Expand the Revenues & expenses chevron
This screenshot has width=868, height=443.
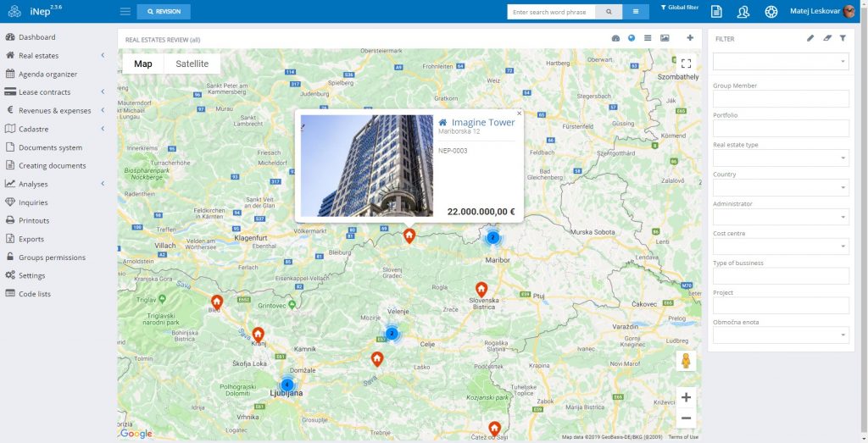(103, 110)
